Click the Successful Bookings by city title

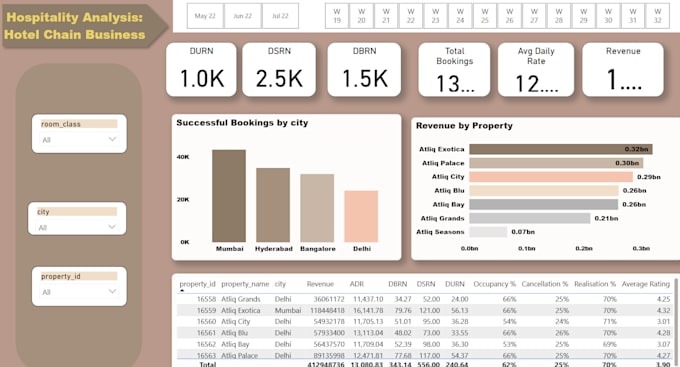pyautogui.click(x=242, y=123)
